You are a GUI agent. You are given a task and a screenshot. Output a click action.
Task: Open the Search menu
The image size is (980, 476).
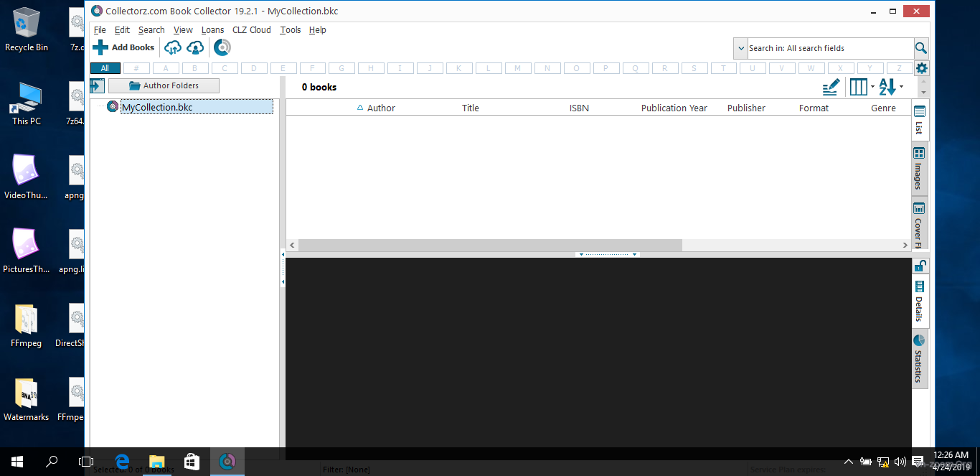[x=151, y=30]
